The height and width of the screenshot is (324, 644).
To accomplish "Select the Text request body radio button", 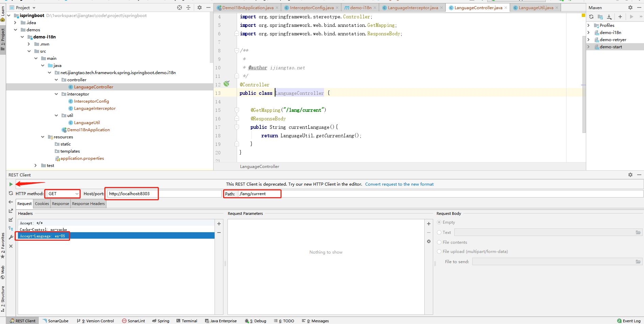I will click(439, 233).
